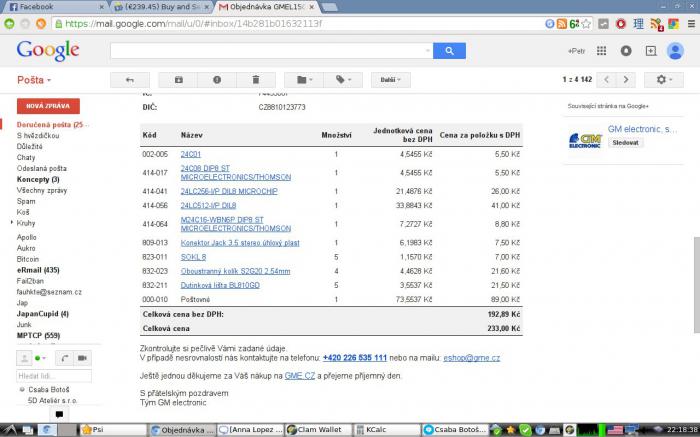Open the JapanCupid (4) label
700x437 pixels.
[x=42, y=314]
